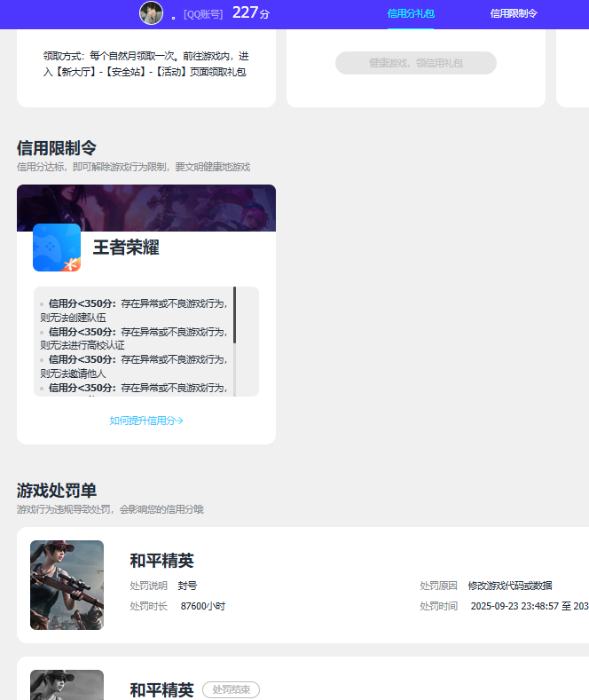
Task: Click the 王者荣耀 card title
Action: pyautogui.click(x=126, y=248)
